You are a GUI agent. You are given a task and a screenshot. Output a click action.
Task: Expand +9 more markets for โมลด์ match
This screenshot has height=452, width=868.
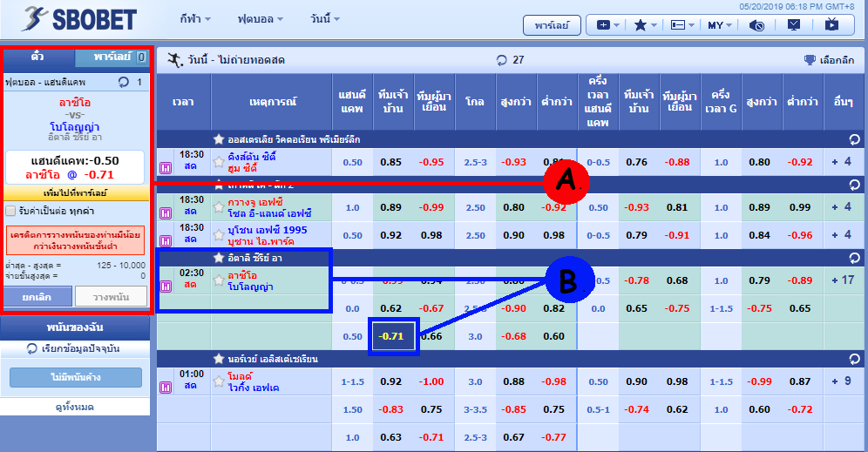tap(842, 381)
